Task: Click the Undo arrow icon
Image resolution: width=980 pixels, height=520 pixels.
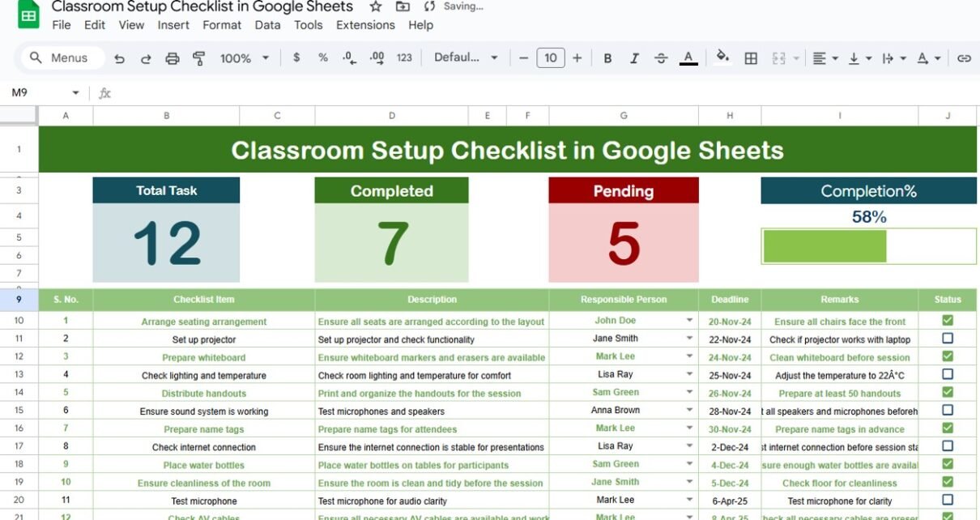Action: tap(120, 58)
